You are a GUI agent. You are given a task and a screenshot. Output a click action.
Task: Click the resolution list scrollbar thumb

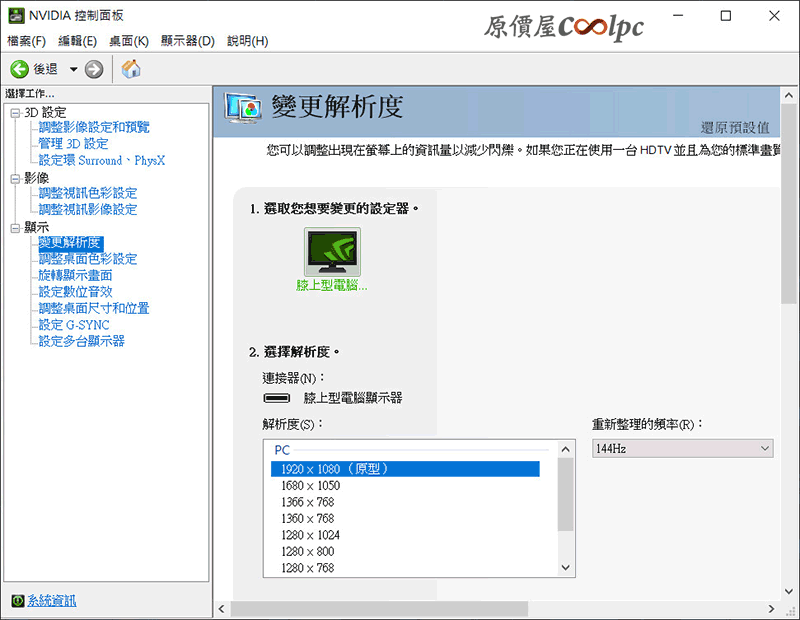tap(565, 494)
